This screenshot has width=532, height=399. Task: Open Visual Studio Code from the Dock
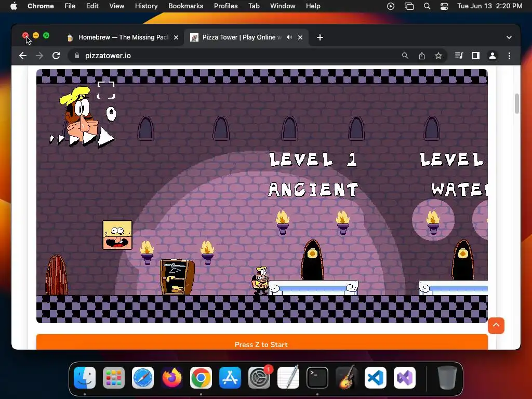click(x=376, y=378)
